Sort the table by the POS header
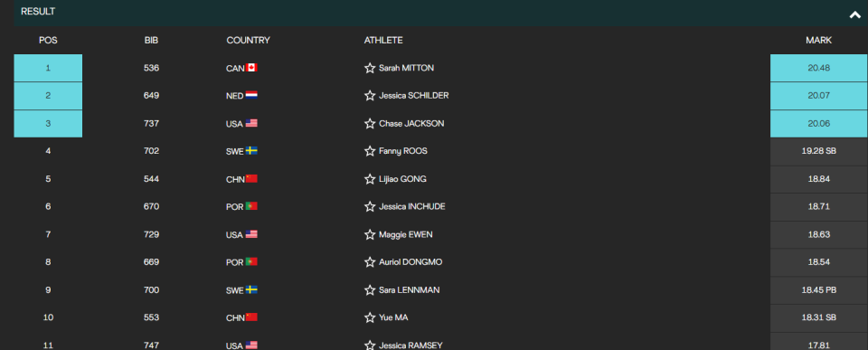The height and width of the screenshot is (350, 868). click(48, 41)
